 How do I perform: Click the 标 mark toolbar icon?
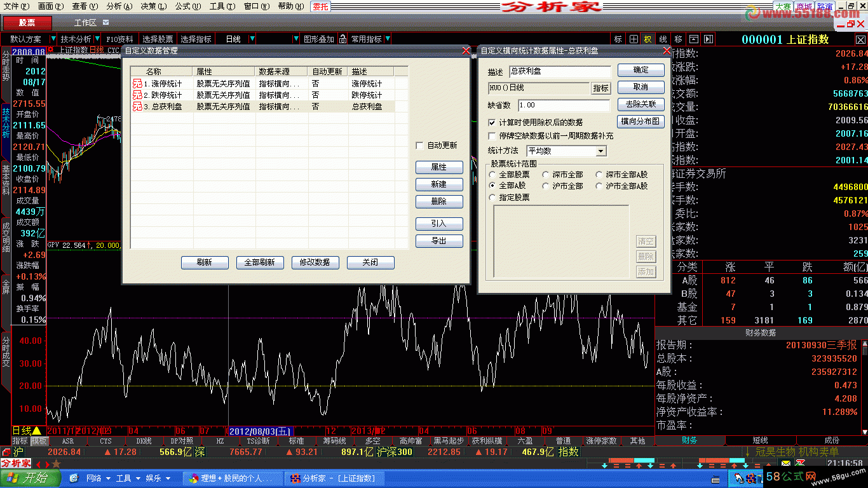click(618, 39)
